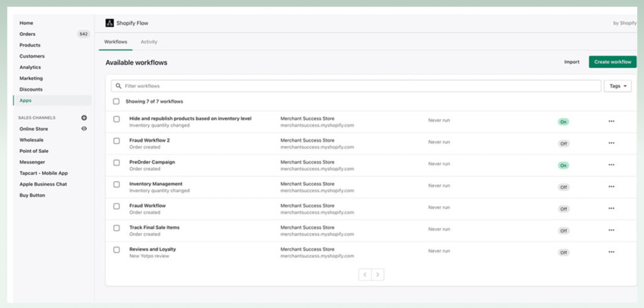Check the Hide and republish products workflow
Image resolution: width=644 pixels, height=308 pixels.
pyautogui.click(x=116, y=119)
